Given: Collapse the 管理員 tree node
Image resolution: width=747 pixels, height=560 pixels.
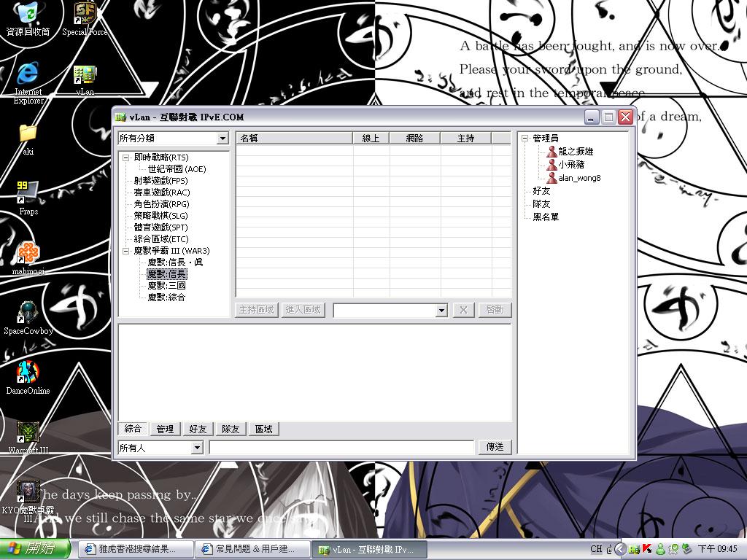Looking at the screenshot, I should point(525,139).
